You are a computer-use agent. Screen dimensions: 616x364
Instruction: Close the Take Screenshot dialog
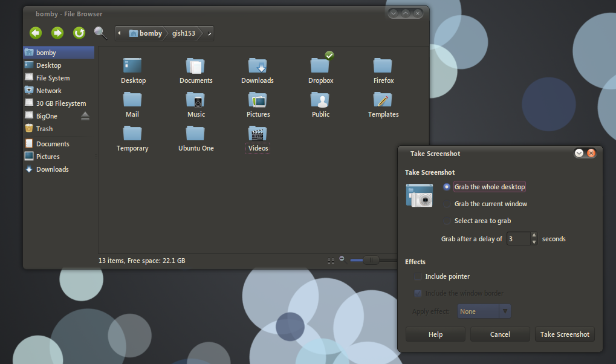(x=591, y=153)
